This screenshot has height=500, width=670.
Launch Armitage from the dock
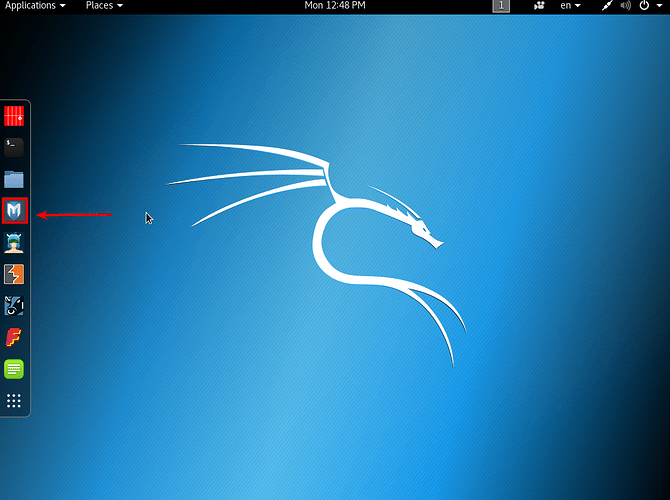tap(14, 242)
